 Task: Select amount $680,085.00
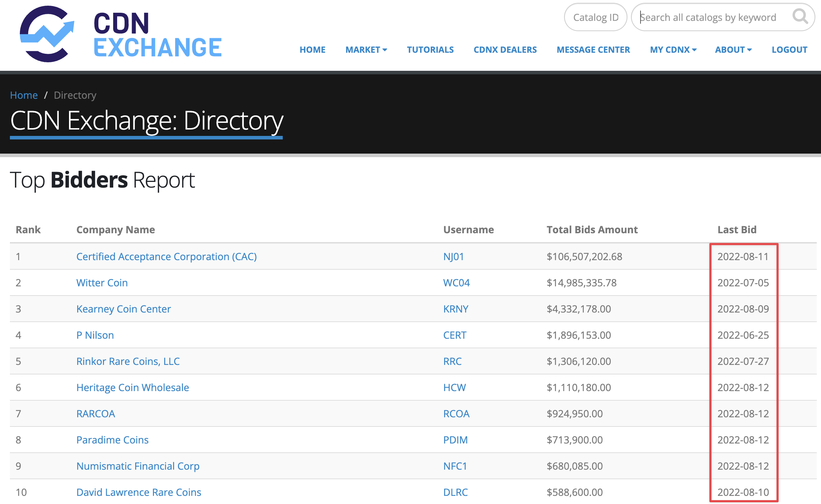pos(575,466)
